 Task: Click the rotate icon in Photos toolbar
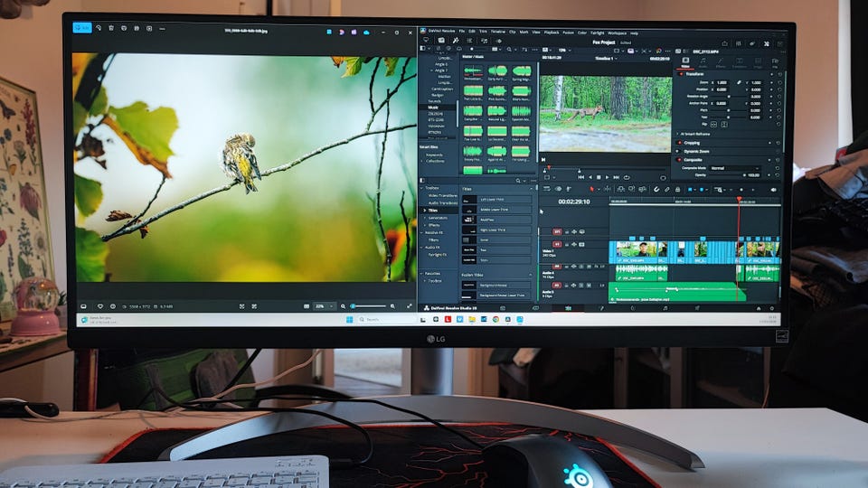point(99,28)
